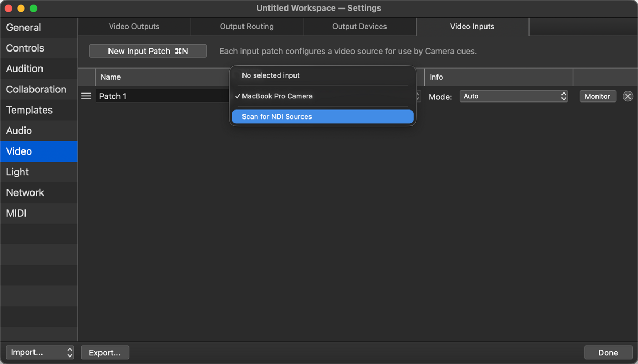Zoom the window with the green button
This screenshot has height=364, width=638.
[33, 9]
